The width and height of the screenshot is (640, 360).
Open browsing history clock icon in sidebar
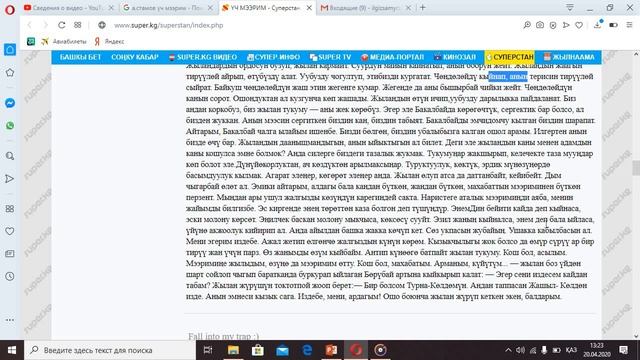pyautogui.click(x=10, y=276)
